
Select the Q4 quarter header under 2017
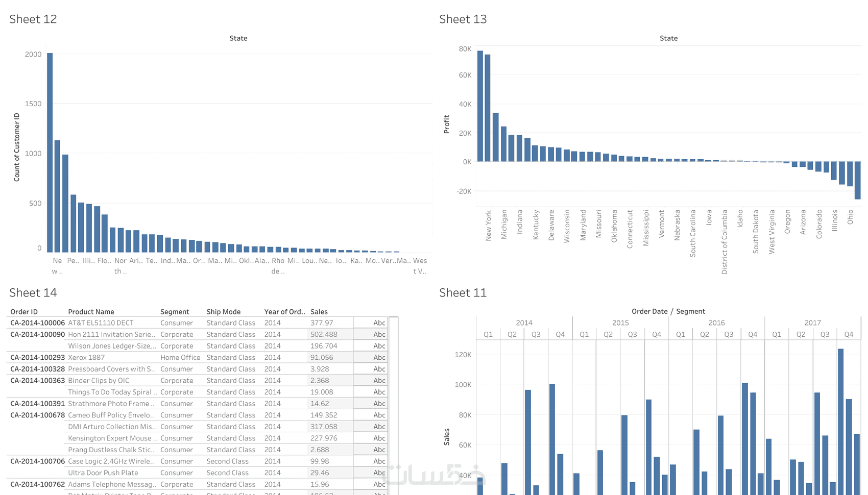849,334
